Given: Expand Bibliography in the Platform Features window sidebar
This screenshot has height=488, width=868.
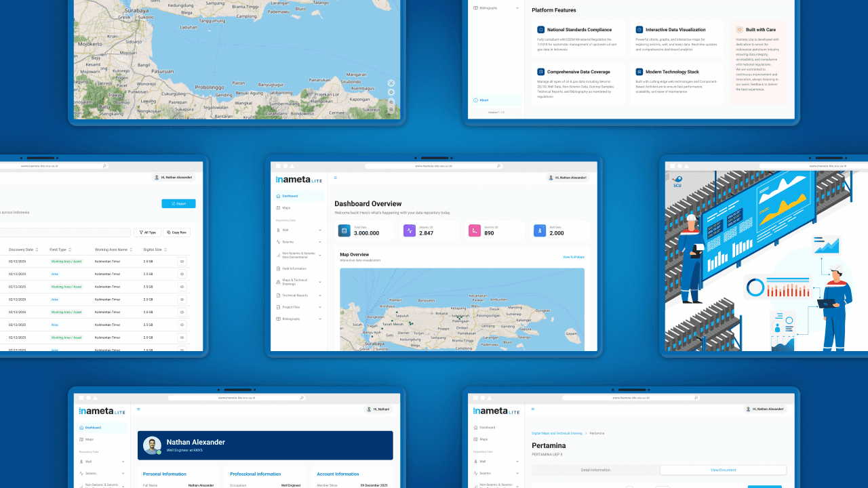Looking at the screenshot, I should (517, 8).
